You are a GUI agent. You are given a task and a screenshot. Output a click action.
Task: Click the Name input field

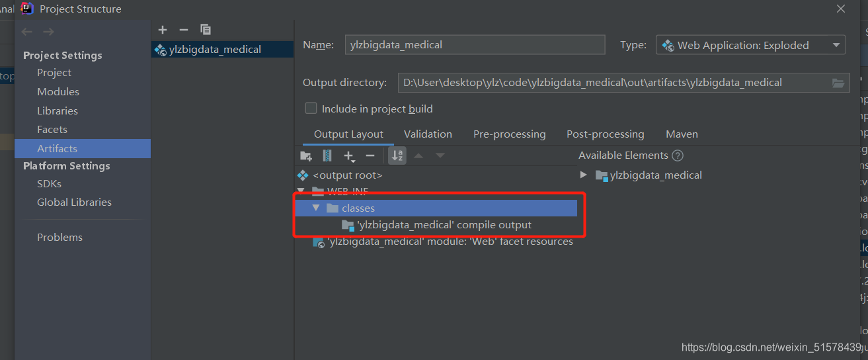475,45
